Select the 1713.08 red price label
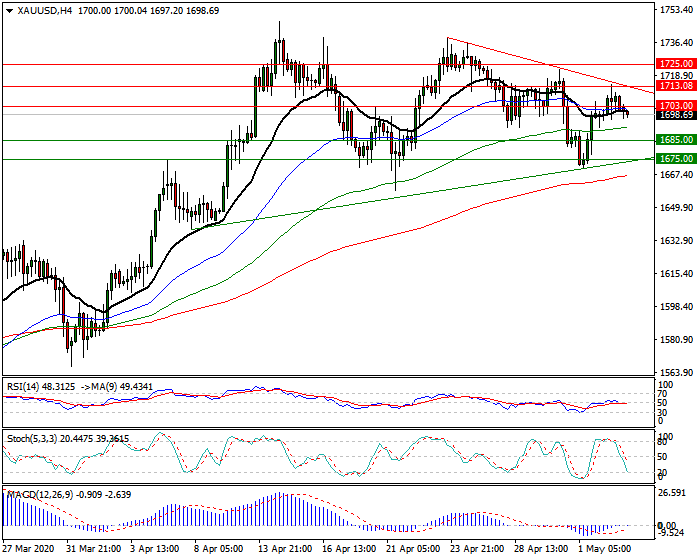This screenshot has height=560, width=700. click(676, 85)
